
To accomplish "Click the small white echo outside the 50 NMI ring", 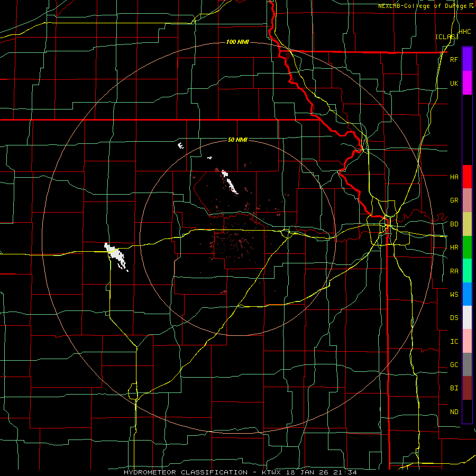I will click(181, 146).
